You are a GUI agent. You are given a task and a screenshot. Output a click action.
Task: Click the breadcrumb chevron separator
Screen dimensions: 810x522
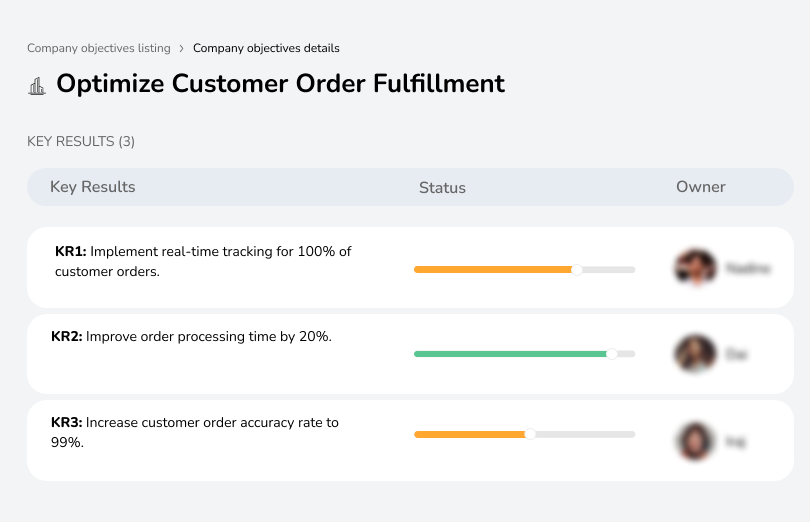click(x=181, y=48)
